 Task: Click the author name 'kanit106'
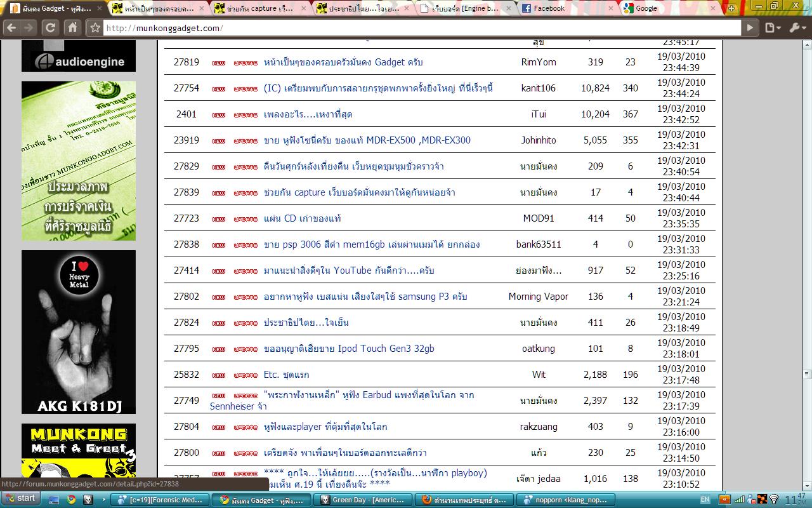(539, 88)
